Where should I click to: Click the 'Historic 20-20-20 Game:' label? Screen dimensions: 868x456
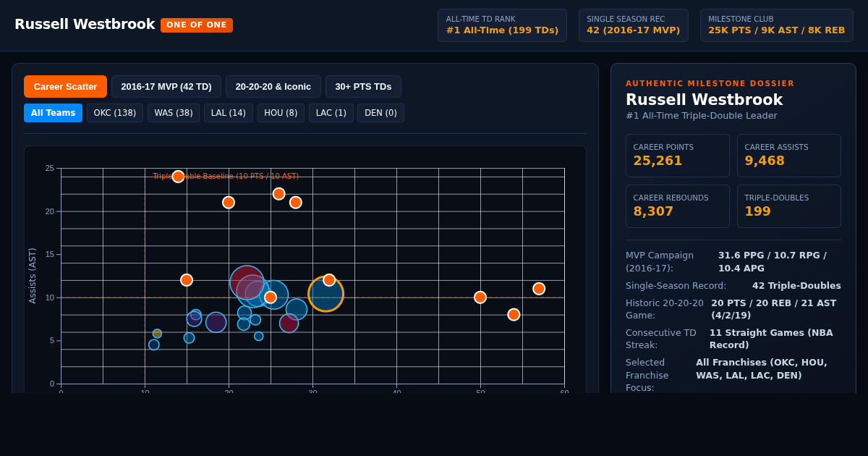point(665,309)
